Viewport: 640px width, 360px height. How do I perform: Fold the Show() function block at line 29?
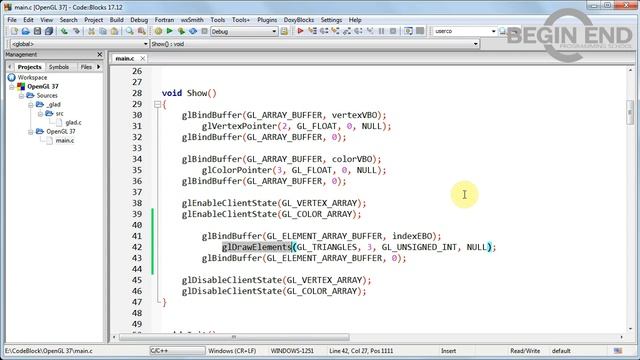coord(158,104)
